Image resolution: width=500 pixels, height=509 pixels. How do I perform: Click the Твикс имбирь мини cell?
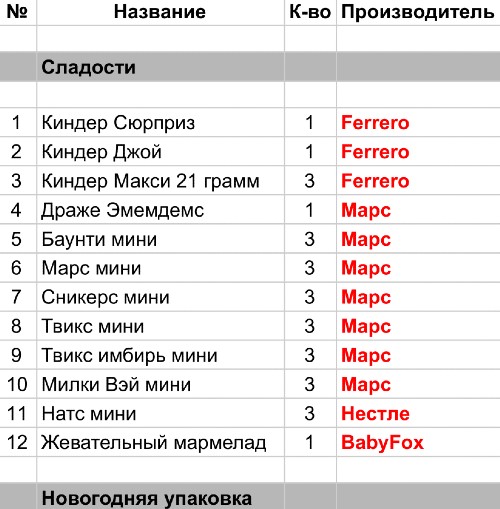pos(160,355)
